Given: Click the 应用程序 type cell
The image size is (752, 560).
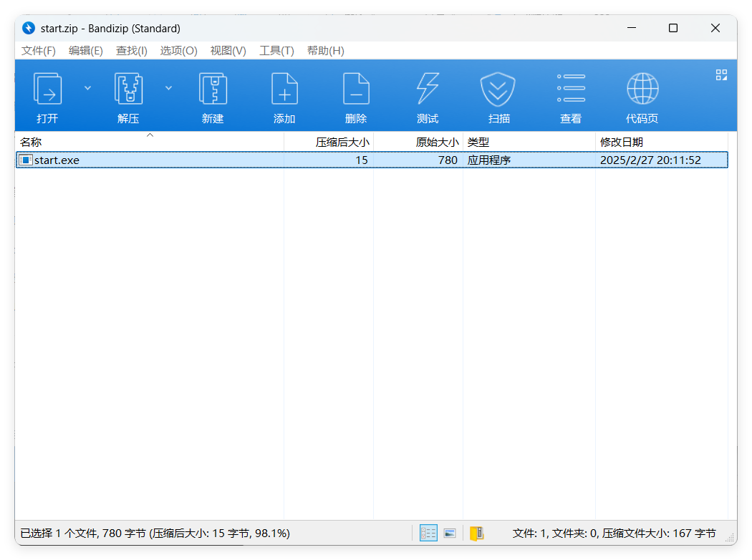Looking at the screenshot, I should point(488,160).
